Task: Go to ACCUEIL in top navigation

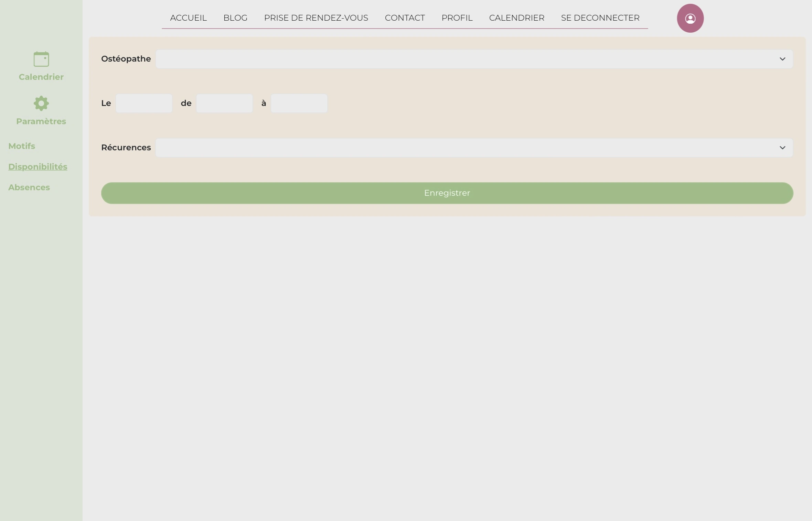Action: [x=188, y=18]
